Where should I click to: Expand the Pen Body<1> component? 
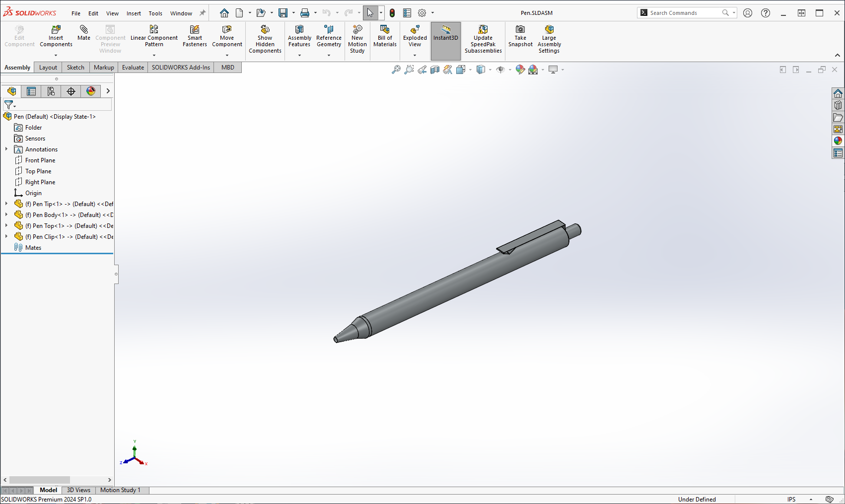[x=6, y=215]
